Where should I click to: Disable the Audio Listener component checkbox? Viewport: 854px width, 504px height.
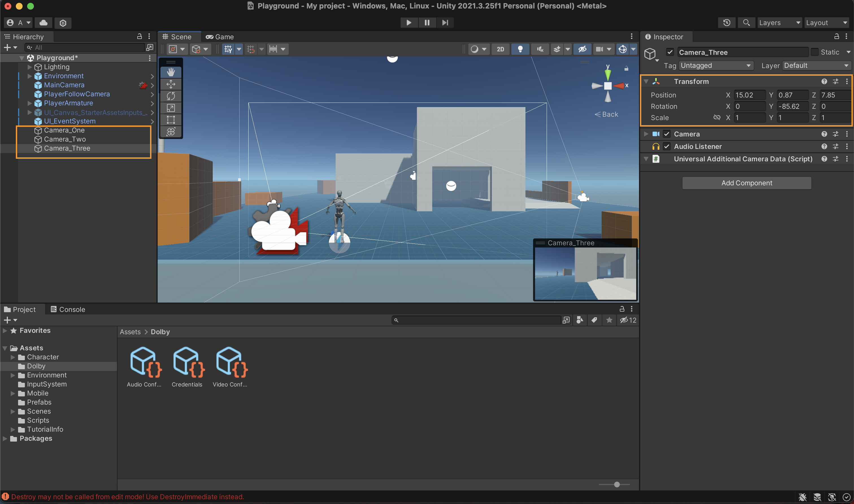coord(667,146)
